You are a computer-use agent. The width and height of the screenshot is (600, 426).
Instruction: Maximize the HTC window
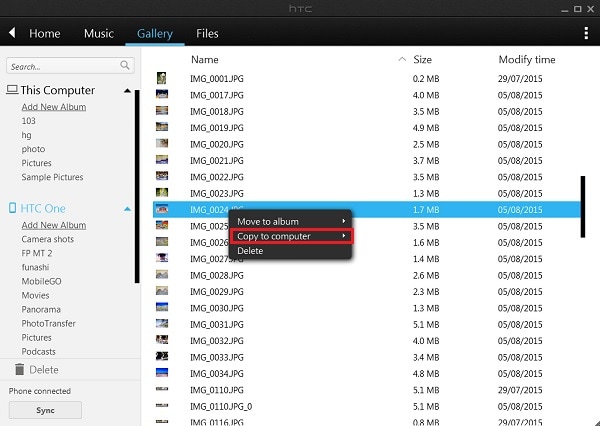coord(577,9)
